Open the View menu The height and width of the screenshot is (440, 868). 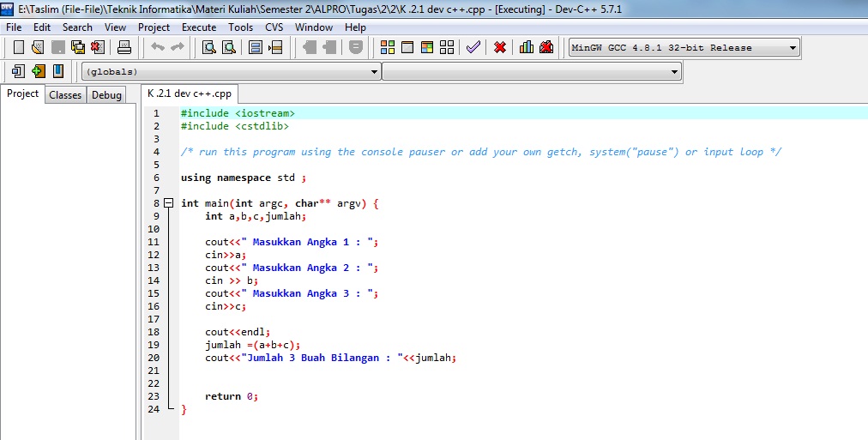tap(115, 27)
